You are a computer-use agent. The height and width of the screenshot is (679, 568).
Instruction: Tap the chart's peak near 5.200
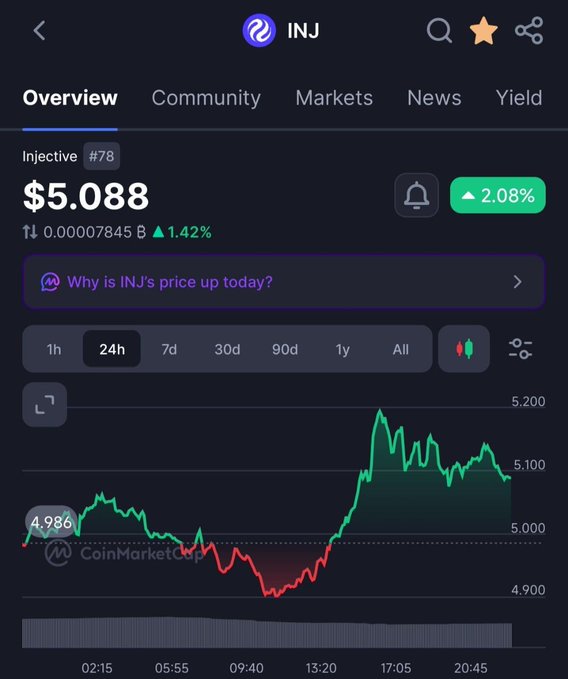(x=380, y=411)
